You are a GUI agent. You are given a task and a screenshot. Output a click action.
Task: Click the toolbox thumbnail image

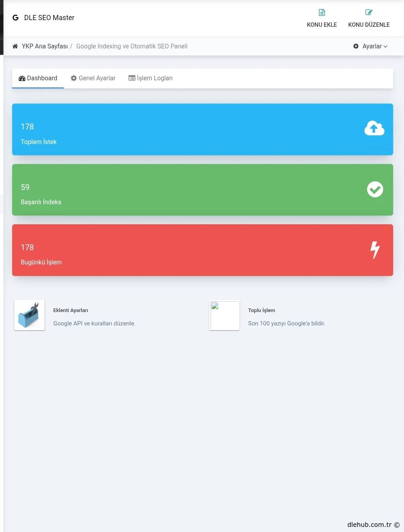click(x=30, y=315)
